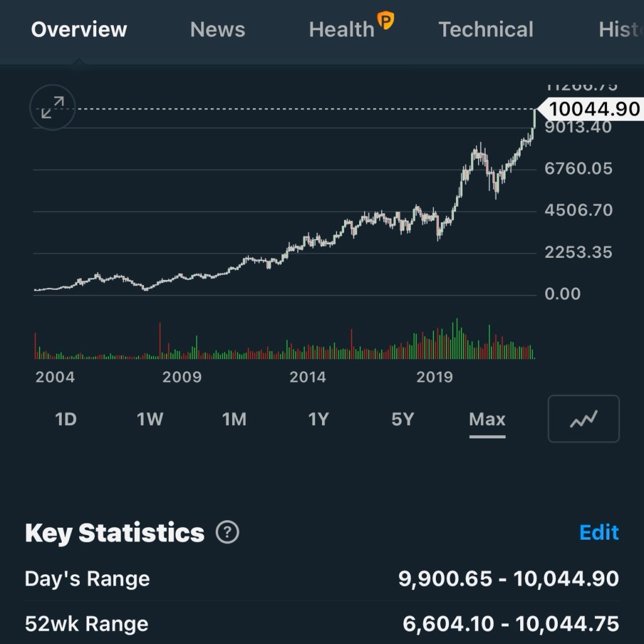Switch to the Overview tab

79,30
